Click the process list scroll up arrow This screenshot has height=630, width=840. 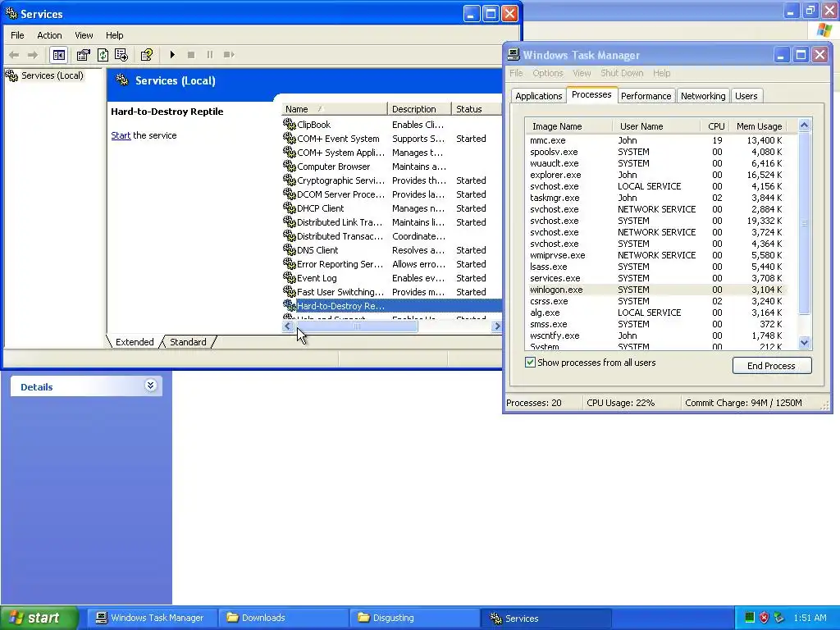tap(804, 126)
